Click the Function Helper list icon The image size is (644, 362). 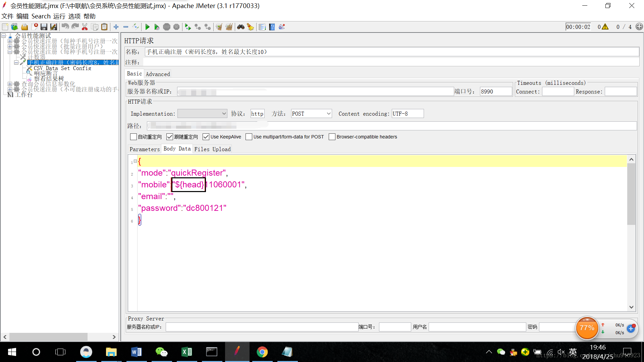click(262, 27)
